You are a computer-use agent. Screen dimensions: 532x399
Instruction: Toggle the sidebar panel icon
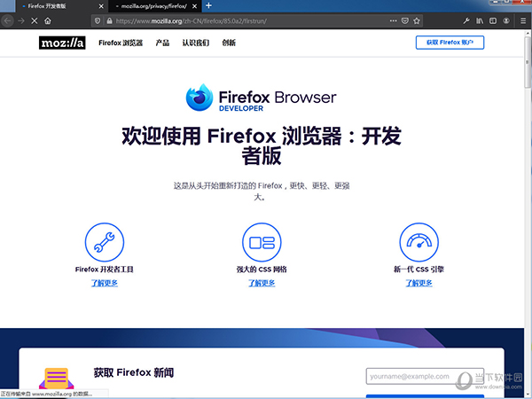point(493,20)
